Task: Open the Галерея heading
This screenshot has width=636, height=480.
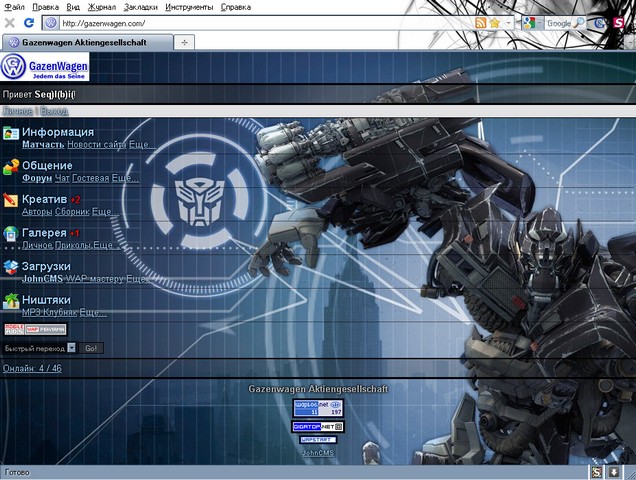Action: pos(44,232)
